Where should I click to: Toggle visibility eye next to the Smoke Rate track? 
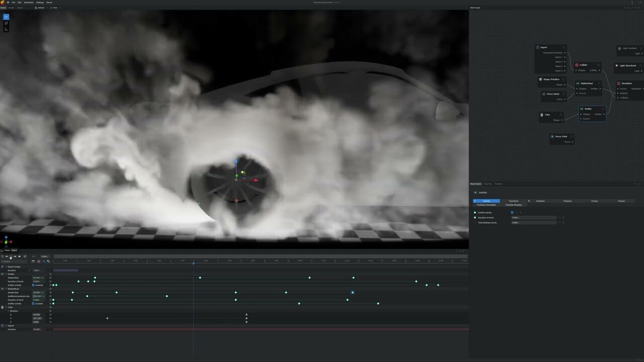50,278
